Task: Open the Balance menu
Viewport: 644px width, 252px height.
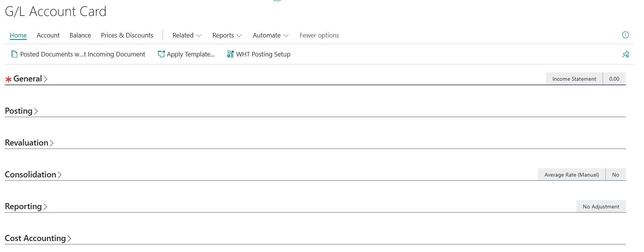Action: 80,35
